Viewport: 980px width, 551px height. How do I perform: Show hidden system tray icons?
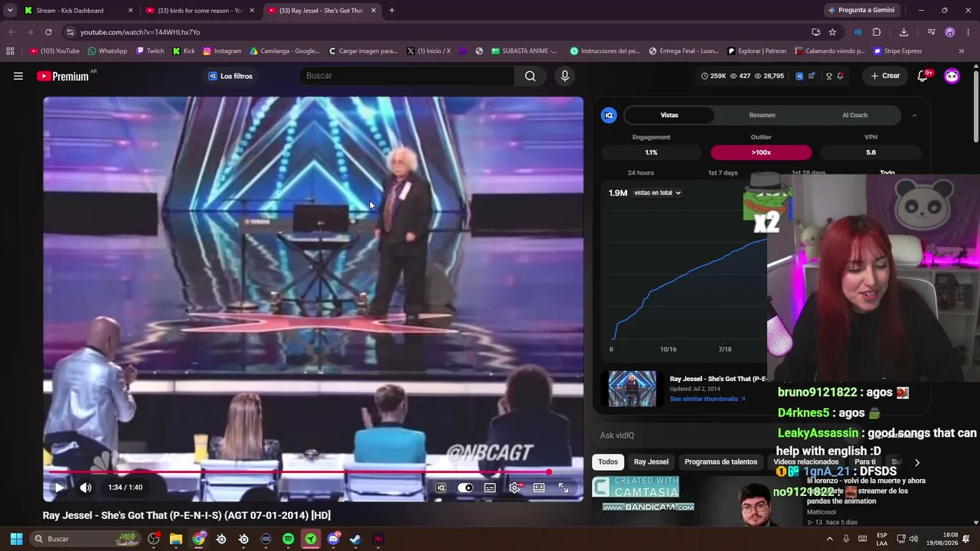[829, 539]
